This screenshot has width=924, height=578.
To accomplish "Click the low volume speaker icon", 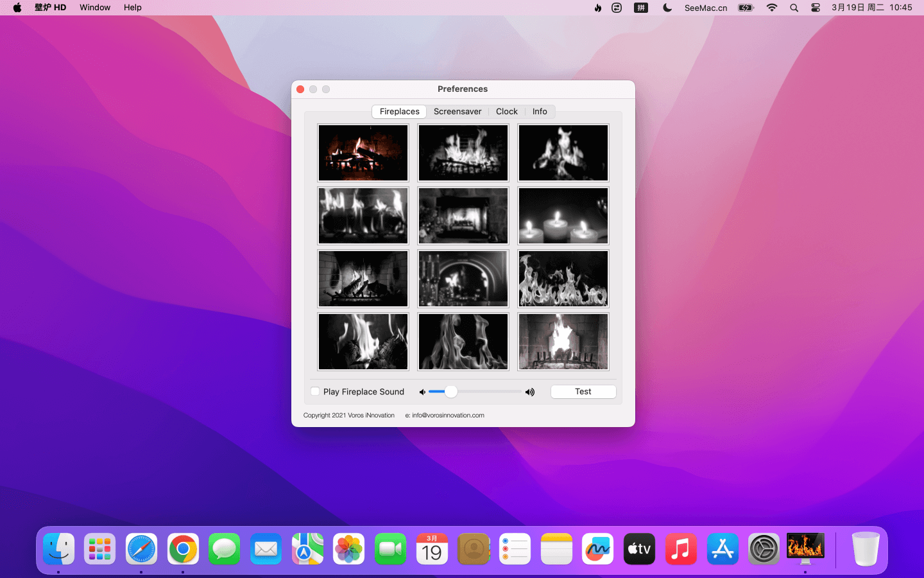I will coord(422,392).
